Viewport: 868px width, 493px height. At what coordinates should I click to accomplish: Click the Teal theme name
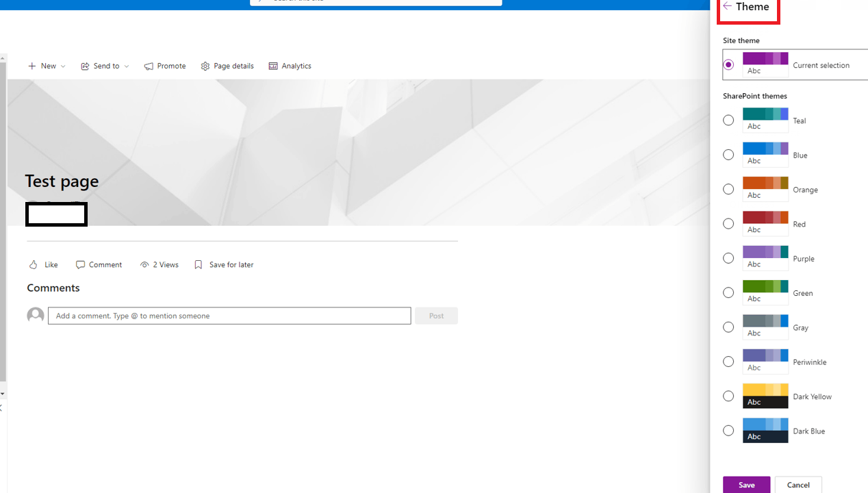click(x=800, y=121)
